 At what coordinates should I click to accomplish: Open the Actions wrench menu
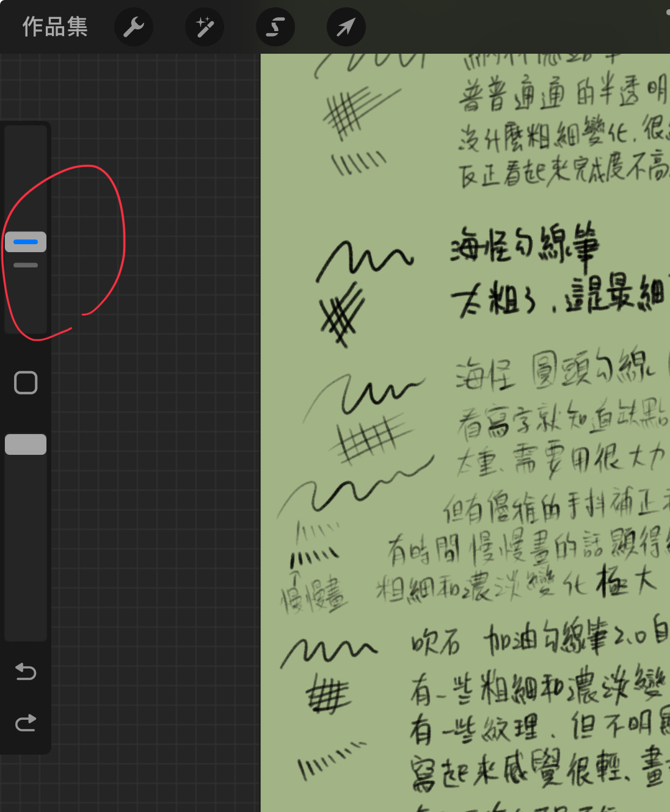(134, 27)
